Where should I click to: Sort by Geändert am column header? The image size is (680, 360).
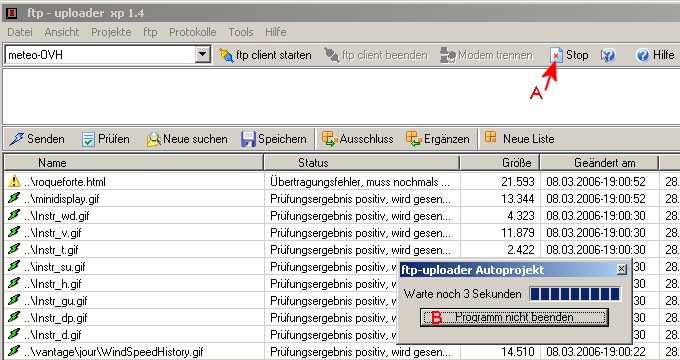pos(599,163)
